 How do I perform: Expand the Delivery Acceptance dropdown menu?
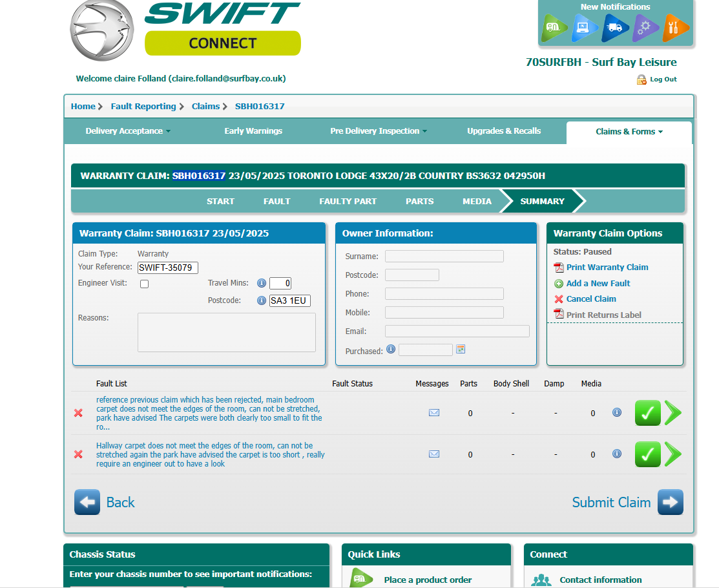(128, 131)
